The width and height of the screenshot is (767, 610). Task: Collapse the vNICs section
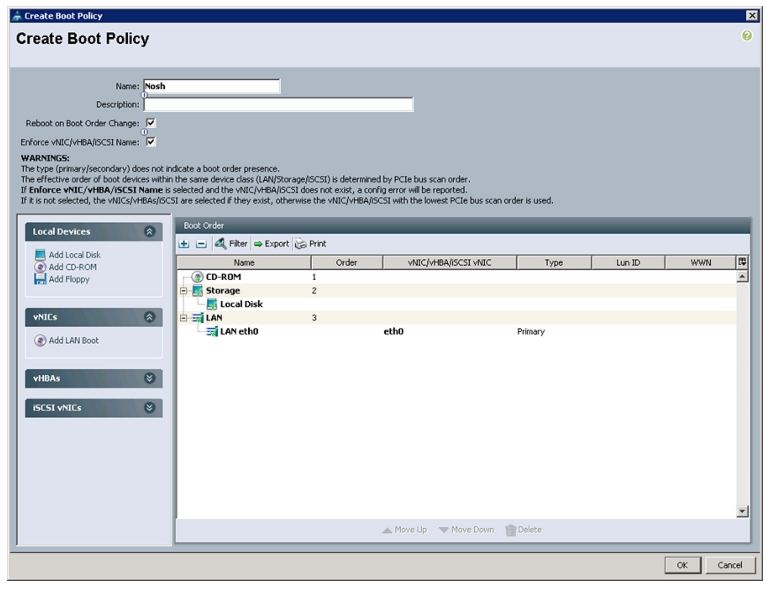(150, 317)
